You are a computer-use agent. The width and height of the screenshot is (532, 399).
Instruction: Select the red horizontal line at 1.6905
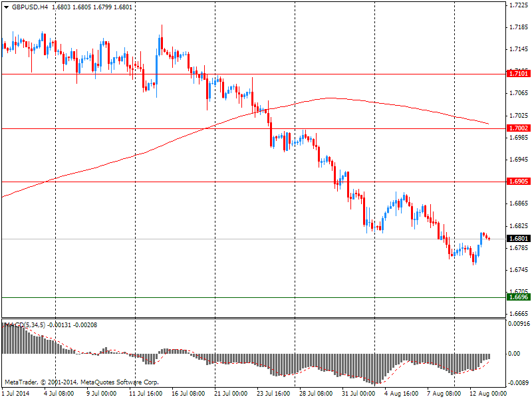(x=253, y=182)
